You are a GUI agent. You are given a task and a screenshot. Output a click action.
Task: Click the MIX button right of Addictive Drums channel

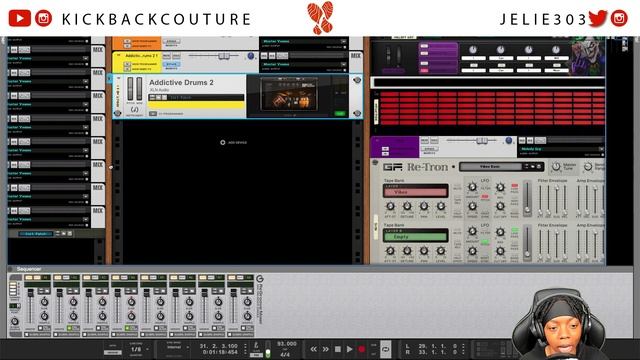356,56
